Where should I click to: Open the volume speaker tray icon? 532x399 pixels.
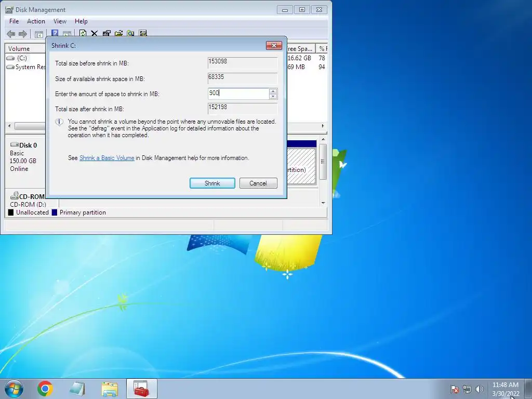(479, 389)
